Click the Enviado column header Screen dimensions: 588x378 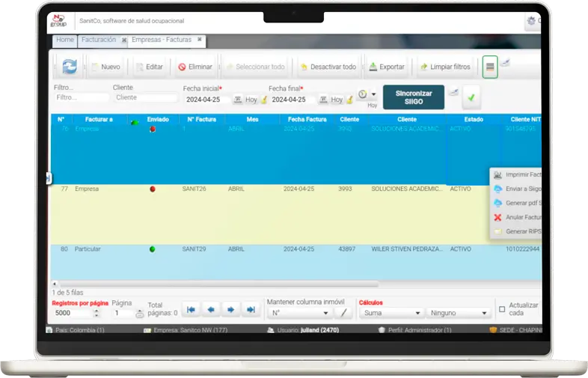pos(158,119)
